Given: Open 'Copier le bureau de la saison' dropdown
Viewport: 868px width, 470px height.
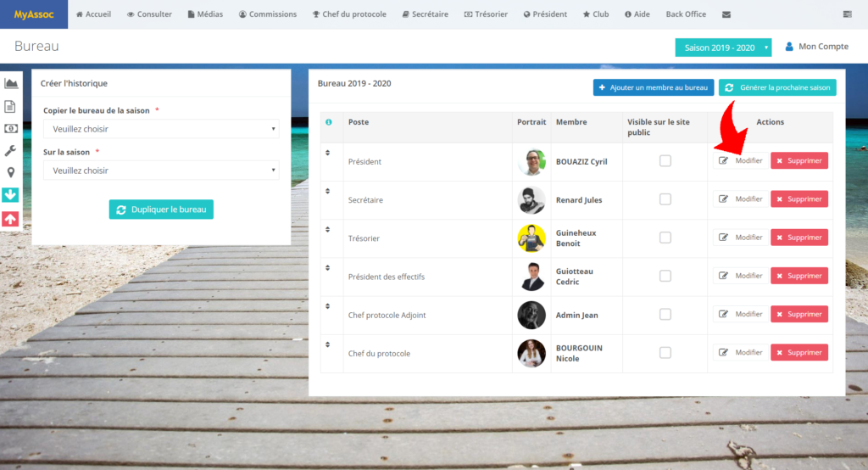Looking at the screenshot, I should (x=161, y=129).
